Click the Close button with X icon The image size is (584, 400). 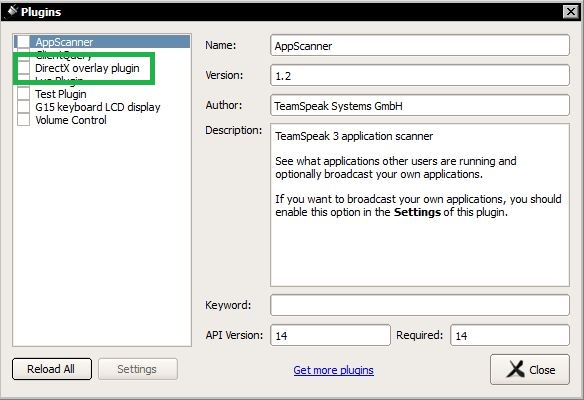tap(530, 369)
